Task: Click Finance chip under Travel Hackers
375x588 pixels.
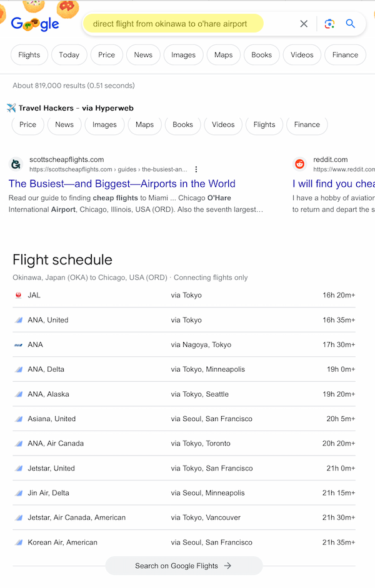Action: click(307, 124)
